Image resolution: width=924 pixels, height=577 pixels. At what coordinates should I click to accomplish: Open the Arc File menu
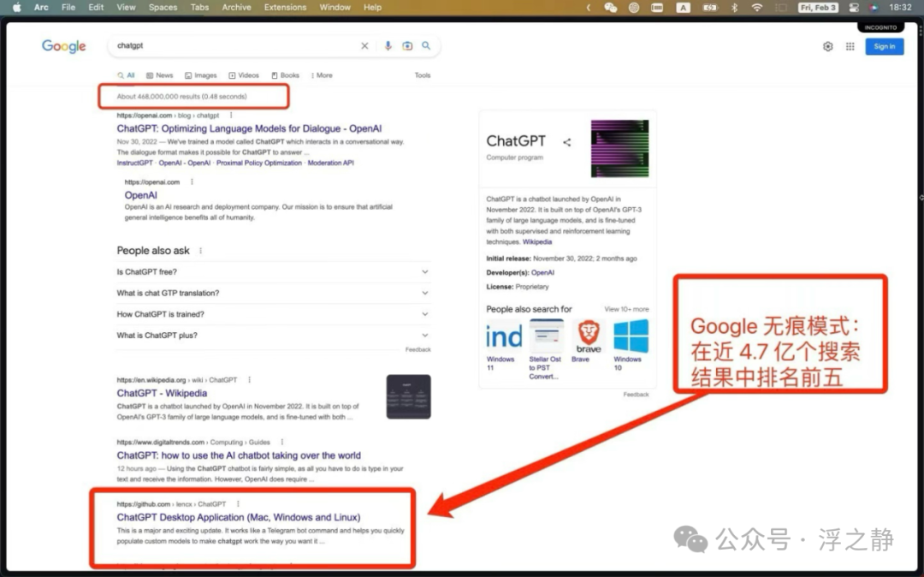tap(68, 7)
